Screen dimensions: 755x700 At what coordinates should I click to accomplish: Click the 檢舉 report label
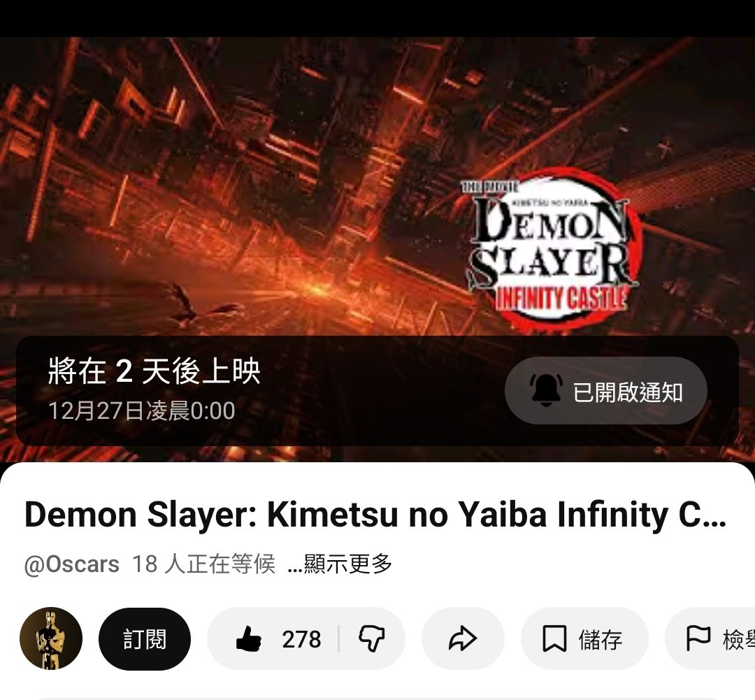739,639
